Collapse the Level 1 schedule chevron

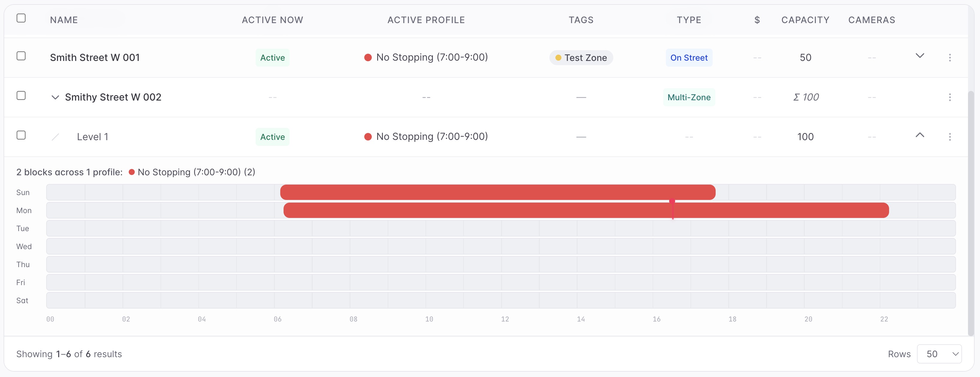click(x=919, y=135)
